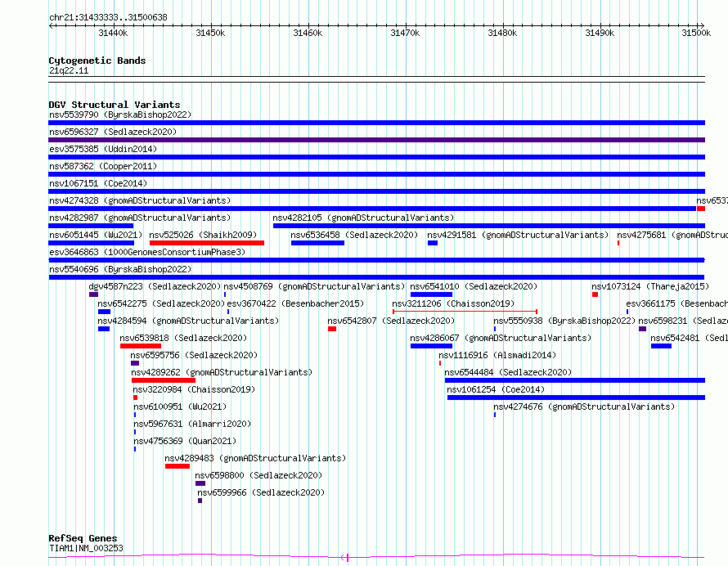Click the RefSeq Genes track title

click(x=83, y=538)
